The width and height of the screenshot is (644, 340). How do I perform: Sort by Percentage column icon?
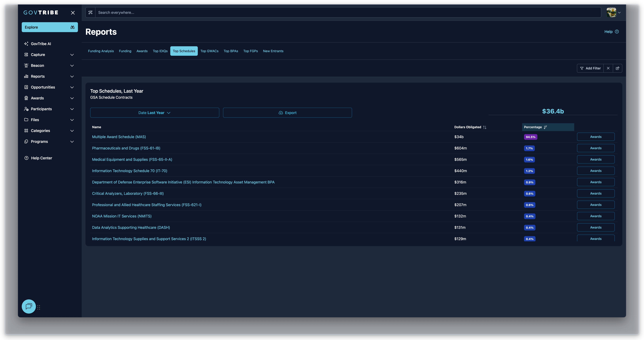click(545, 127)
